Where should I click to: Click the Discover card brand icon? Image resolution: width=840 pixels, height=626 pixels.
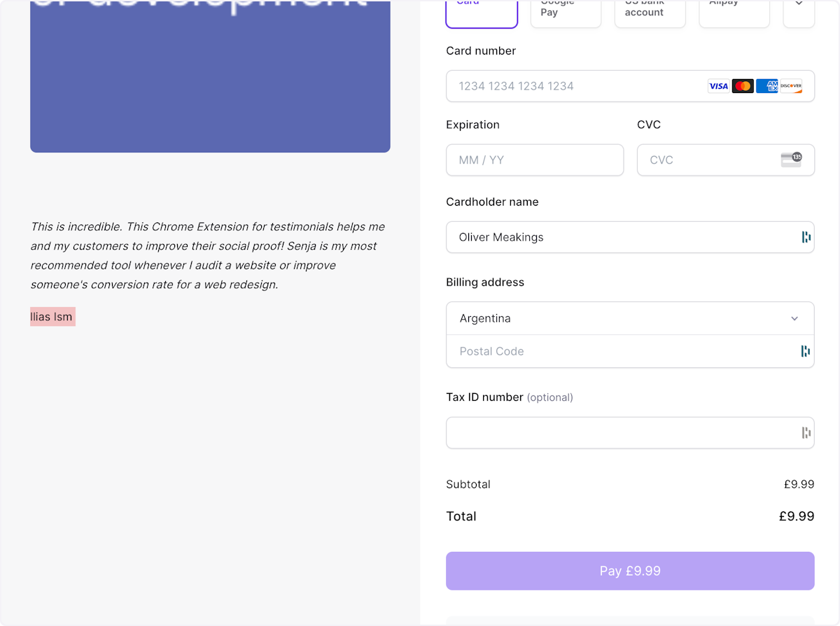click(791, 85)
